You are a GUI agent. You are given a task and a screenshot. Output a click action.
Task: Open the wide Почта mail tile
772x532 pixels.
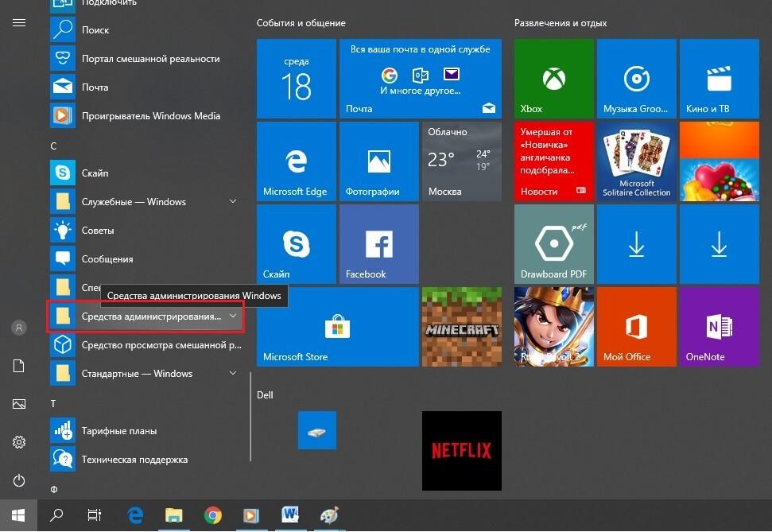[x=421, y=79]
